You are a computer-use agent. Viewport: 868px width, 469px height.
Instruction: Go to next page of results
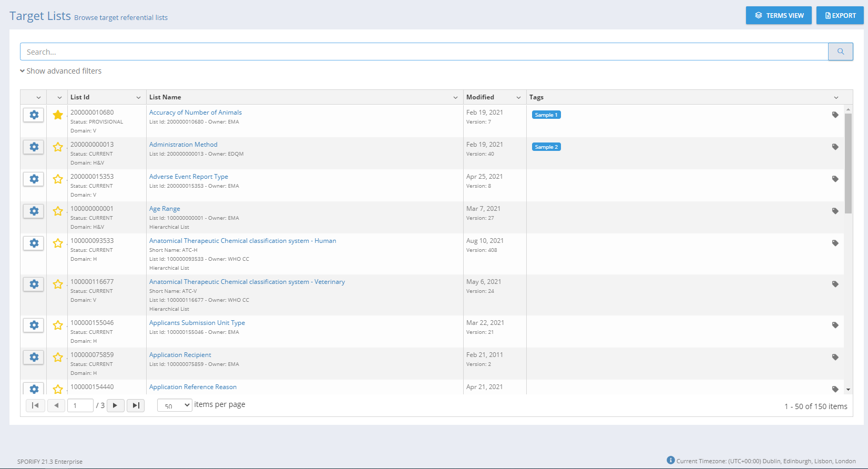[x=115, y=405]
